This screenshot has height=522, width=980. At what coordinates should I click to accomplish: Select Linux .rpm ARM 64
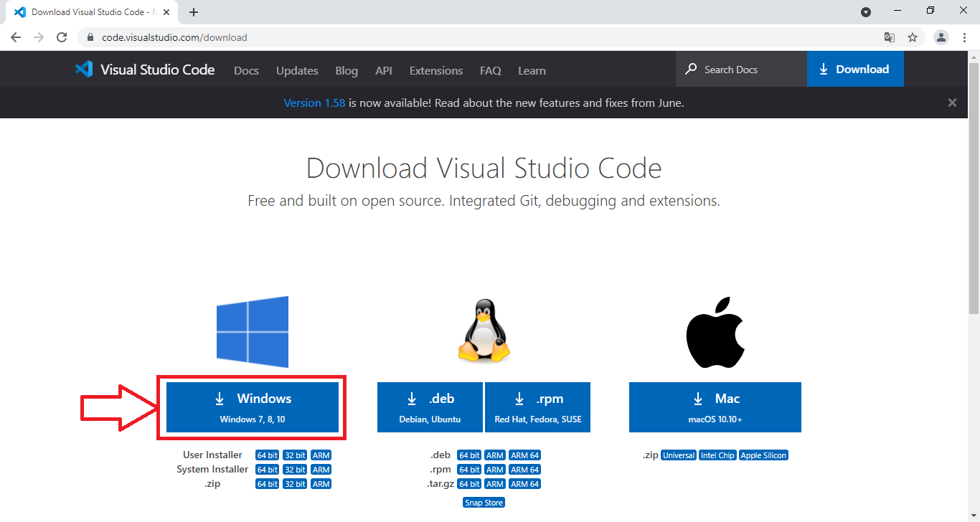[x=525, y=470]
